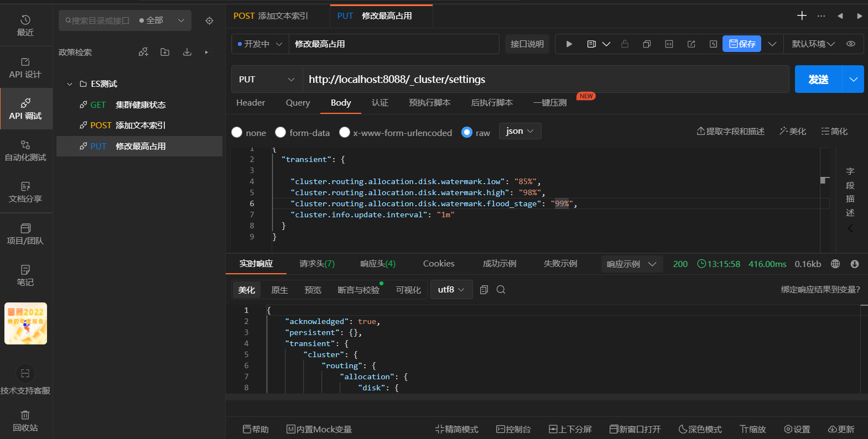Click 提取字段和描述 button

tap(730, 131)
